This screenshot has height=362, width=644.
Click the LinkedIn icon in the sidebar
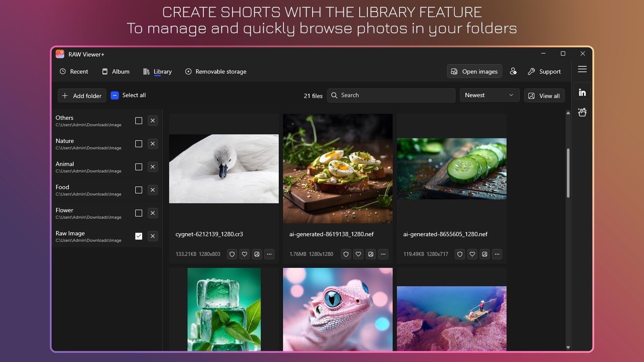point(582,92)
